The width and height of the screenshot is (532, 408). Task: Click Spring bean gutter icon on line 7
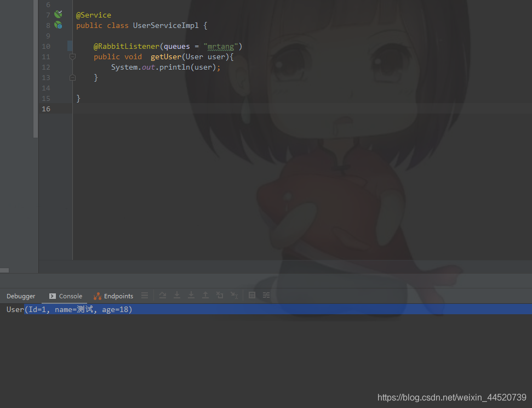pos(59,14)
